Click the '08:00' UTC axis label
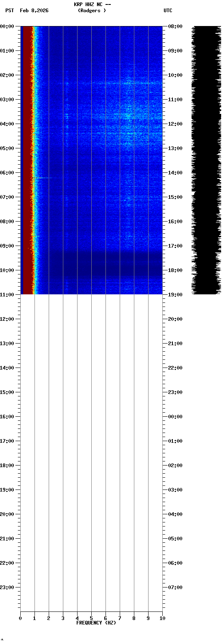The height and width of the screenshot is (644, 224). coord(175,26)
